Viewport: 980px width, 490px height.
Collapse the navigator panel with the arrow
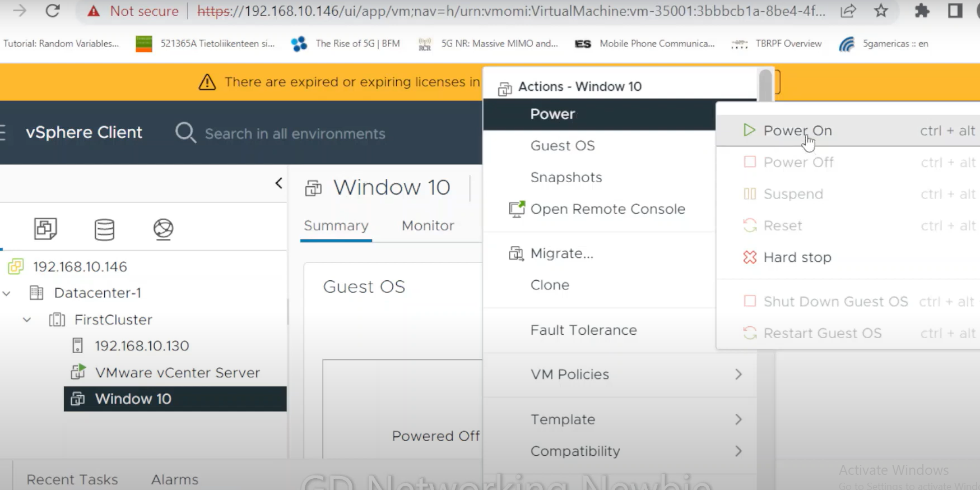278,183
